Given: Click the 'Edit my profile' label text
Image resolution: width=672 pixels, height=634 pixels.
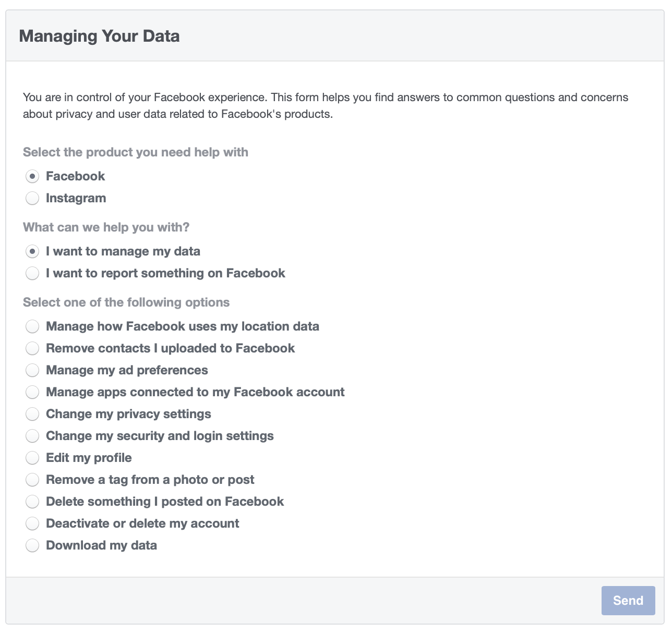Looking at the screenshot, I should [x=89, y=458].
